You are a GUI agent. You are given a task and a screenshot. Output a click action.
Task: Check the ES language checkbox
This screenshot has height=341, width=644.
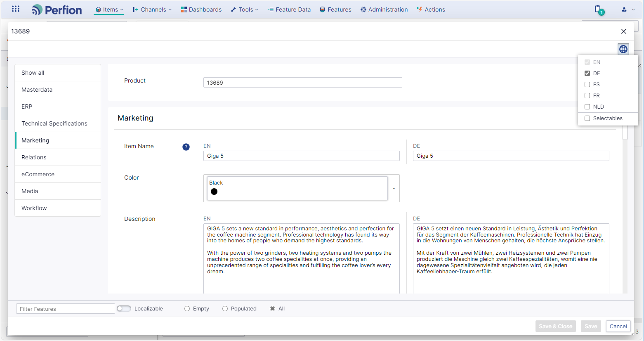pos(587,84)
